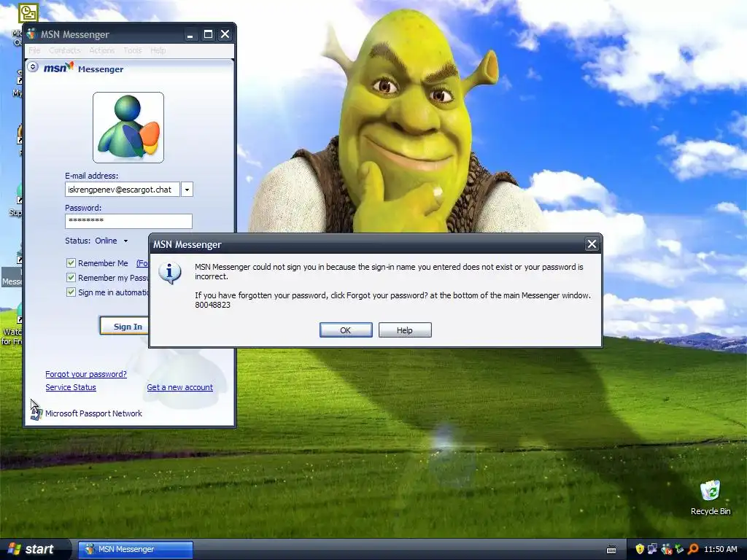This screenshot has height=560, width=747.
Task: Click the orange magnifier tray icon
Action: click(x=693, y=549)
